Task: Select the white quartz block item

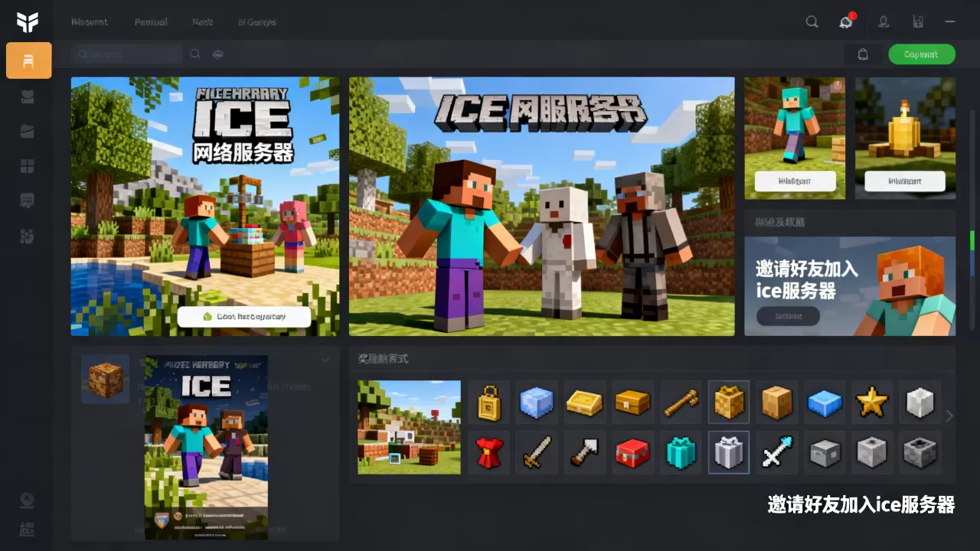Action: click(920, 402)
